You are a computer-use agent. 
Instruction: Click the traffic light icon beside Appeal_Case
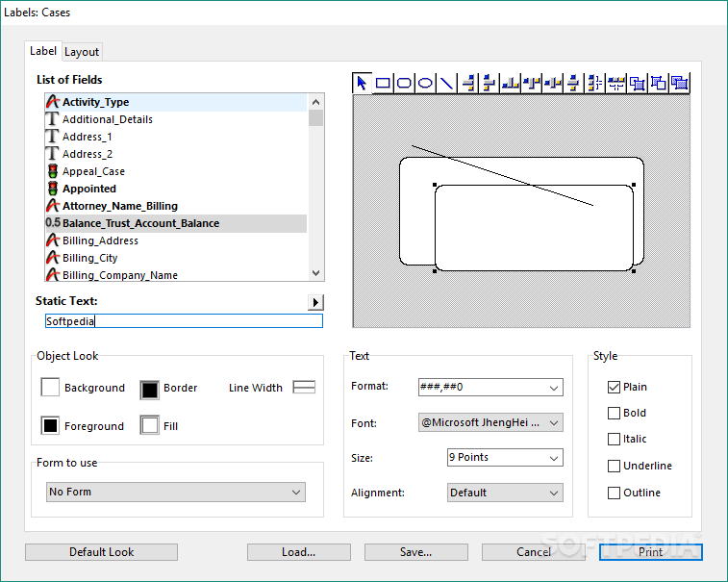(53, 171)
